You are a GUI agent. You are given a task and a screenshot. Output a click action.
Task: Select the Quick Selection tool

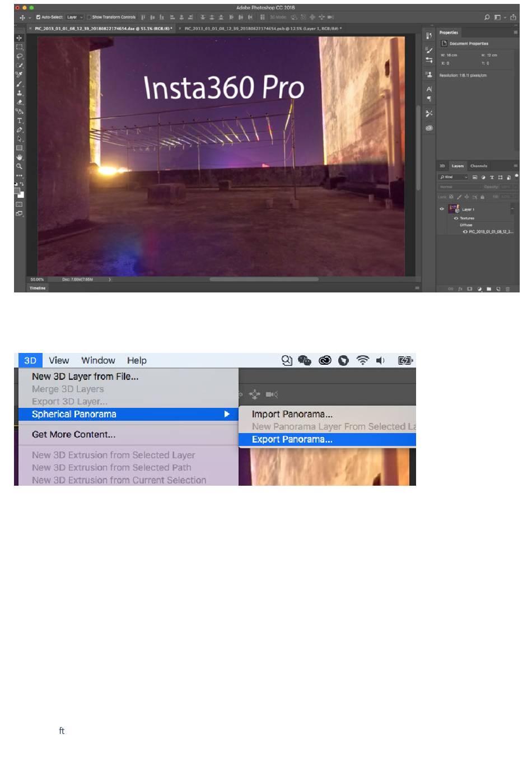point(20,66)
